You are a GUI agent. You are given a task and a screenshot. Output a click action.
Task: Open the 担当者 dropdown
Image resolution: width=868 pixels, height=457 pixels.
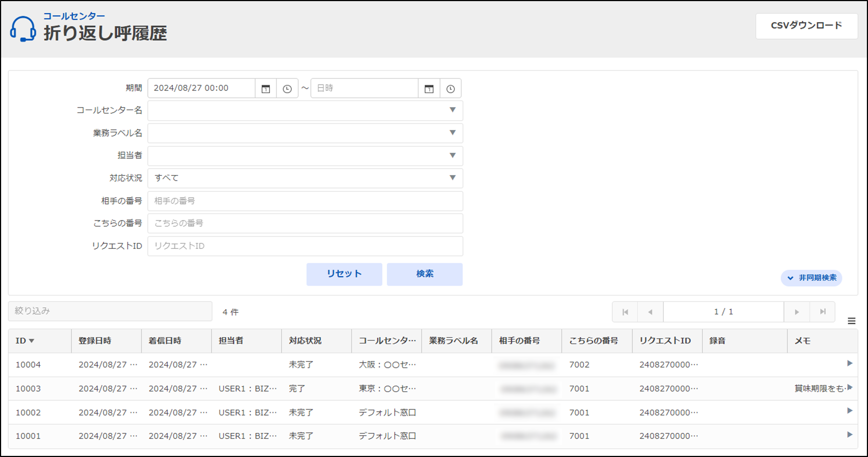click(x=305, y=156)
